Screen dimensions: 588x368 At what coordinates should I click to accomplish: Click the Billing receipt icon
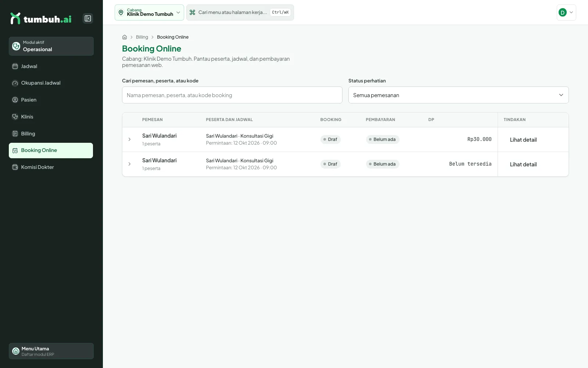coord(15,134)
